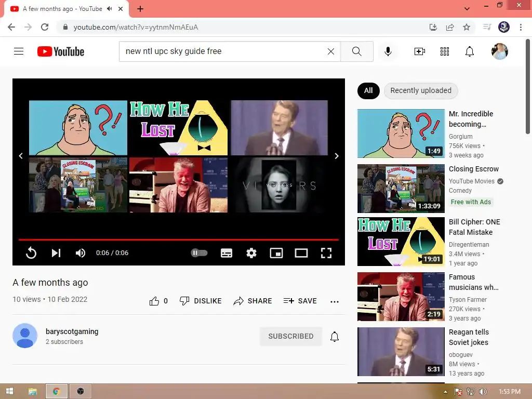Screen dimensions: 532x399
Task: Open the Chrome three-dot menu
Action: click(521, 27)
